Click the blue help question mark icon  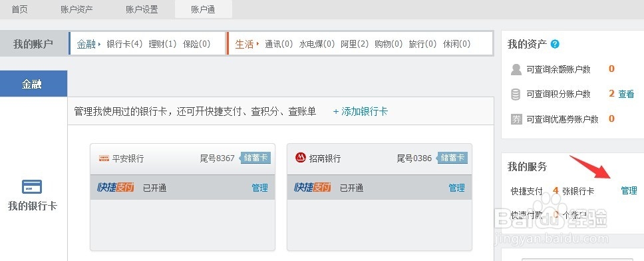point(555,44)
